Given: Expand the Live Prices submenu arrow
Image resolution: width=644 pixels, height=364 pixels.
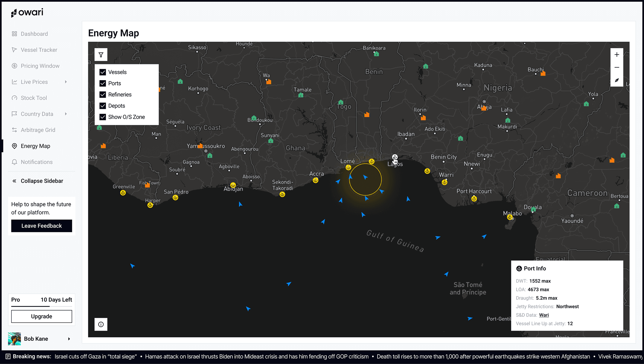Looking at the screenshot, I should [x=66, y=82].
